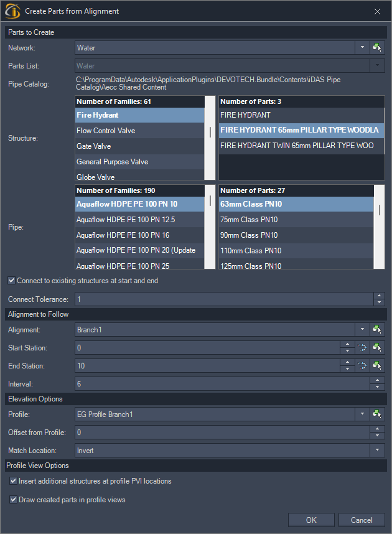Open the Parts List dropdown arrow
This screenshot has width=392, height=534.
coord(377,66)
